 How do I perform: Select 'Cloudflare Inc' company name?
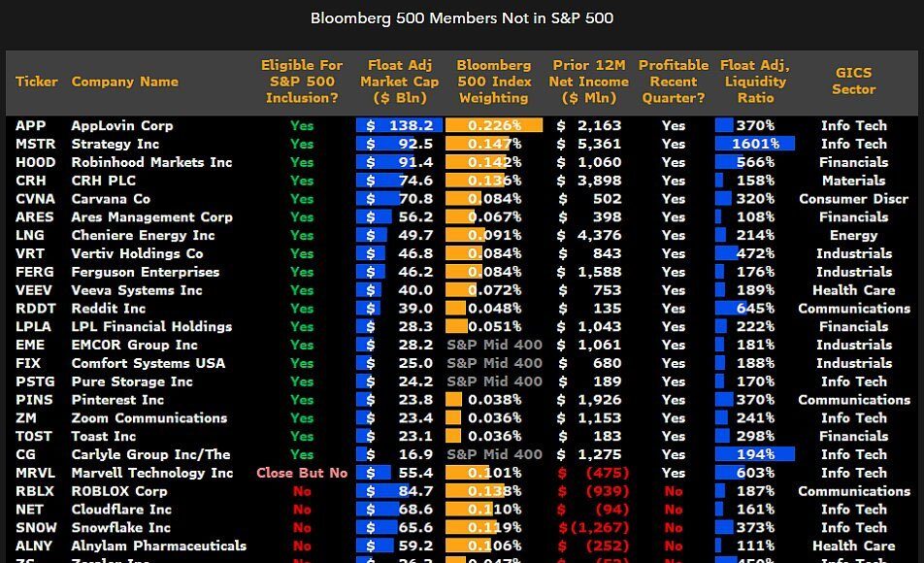point(121,510)
